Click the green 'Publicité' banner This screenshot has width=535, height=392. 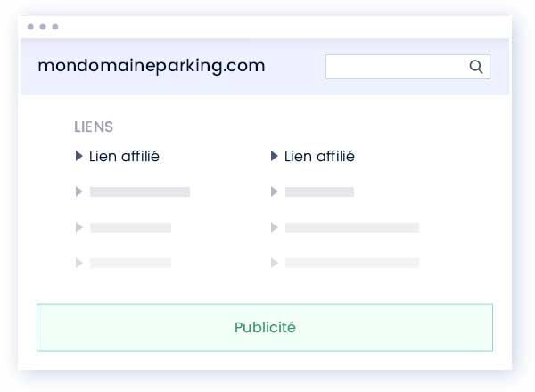tap(265, 327)
